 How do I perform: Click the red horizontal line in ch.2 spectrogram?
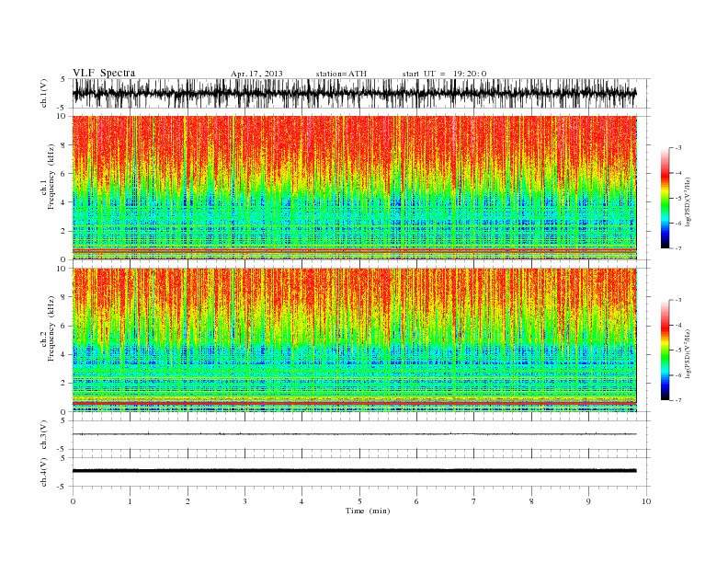tap(355, 403)
